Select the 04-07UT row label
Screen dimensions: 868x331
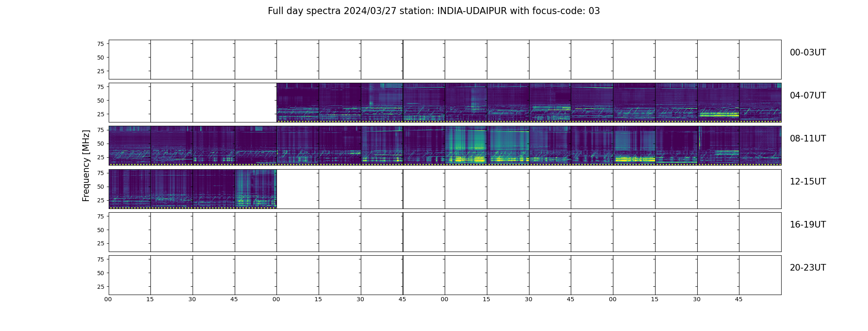coord(808,96)
